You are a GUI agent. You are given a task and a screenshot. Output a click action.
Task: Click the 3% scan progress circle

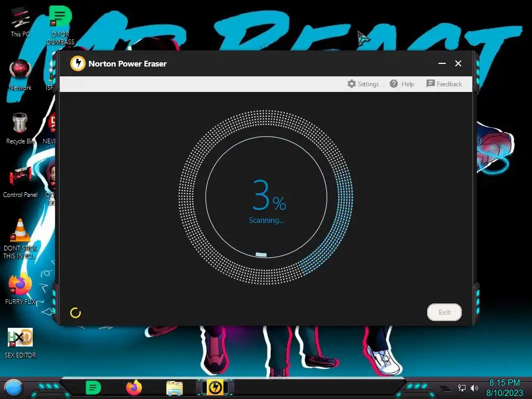point(266,197)
